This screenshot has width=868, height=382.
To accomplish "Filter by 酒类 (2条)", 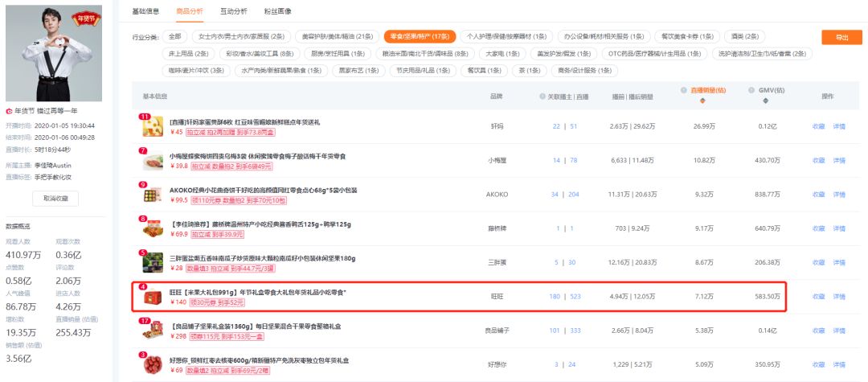I will 744,37.
